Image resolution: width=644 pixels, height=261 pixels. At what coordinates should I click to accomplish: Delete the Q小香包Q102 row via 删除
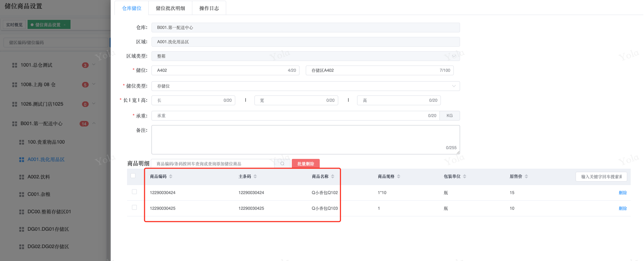(x=623, y=193)
